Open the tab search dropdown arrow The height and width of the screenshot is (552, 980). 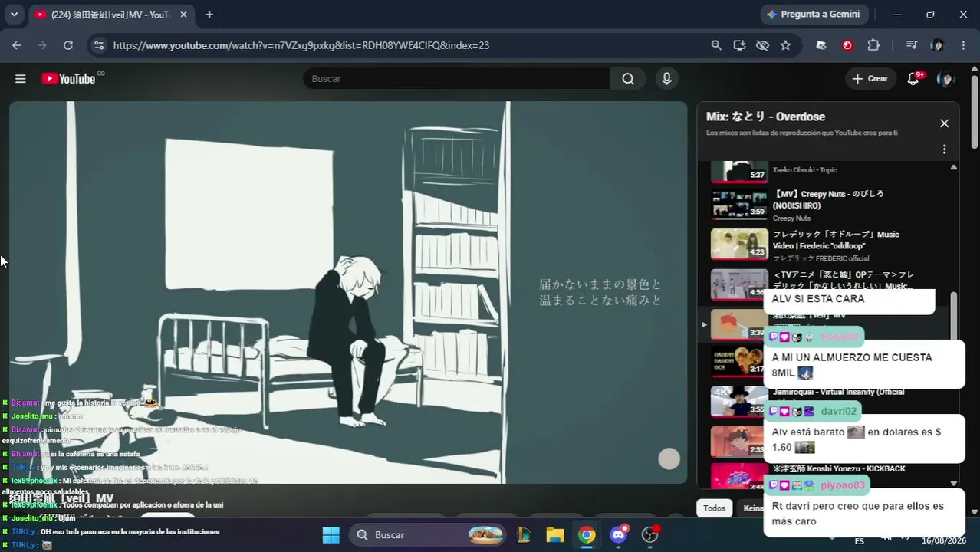point(14,15)
